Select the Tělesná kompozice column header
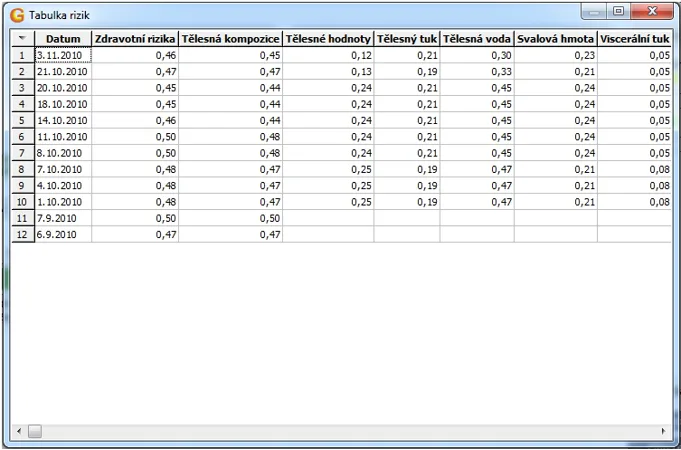The image size is (681, 450). (230, 38)
